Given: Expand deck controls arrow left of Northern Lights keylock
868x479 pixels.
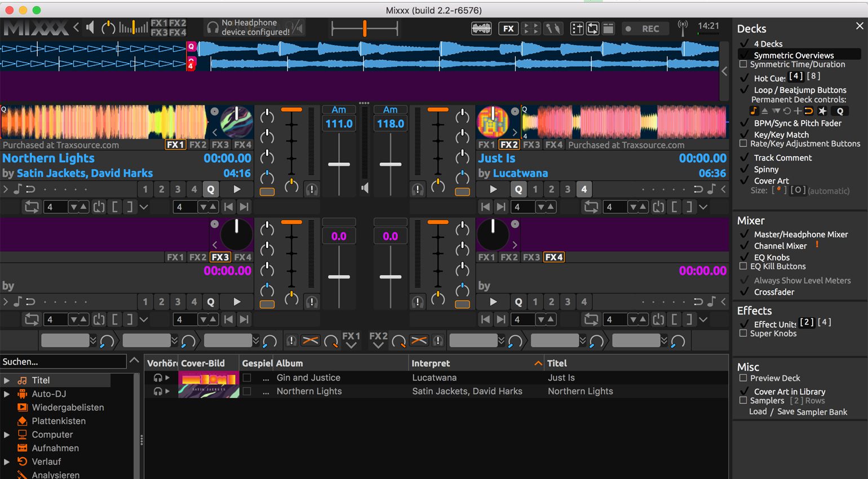Looking at the screenshot, I should click(x=6, y=189).
